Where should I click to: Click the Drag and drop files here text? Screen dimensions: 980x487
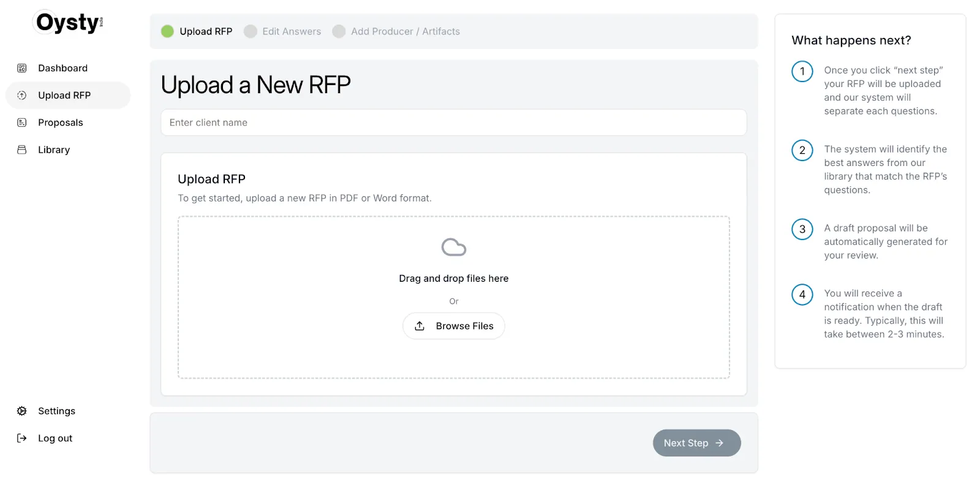[x=454, y=278]
